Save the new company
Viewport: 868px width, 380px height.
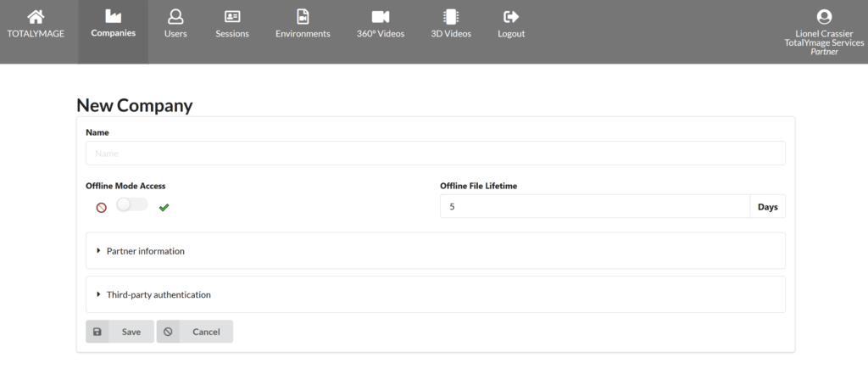120,332
